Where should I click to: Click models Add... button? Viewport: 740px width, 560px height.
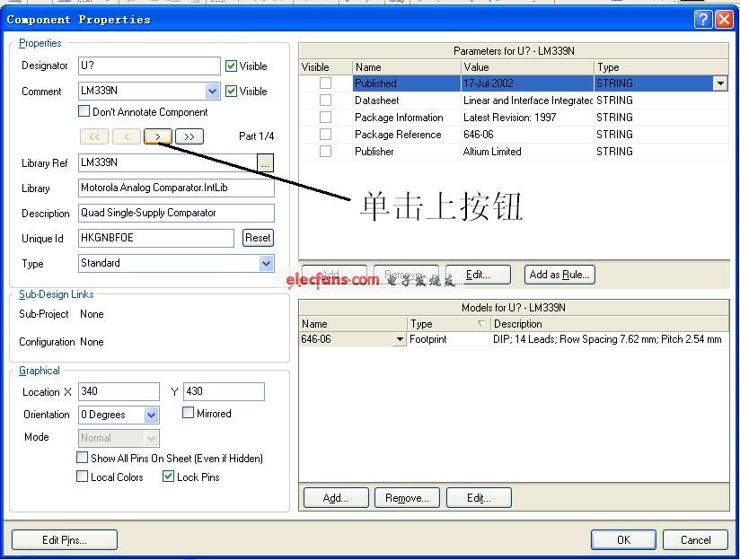click(336, 498)
